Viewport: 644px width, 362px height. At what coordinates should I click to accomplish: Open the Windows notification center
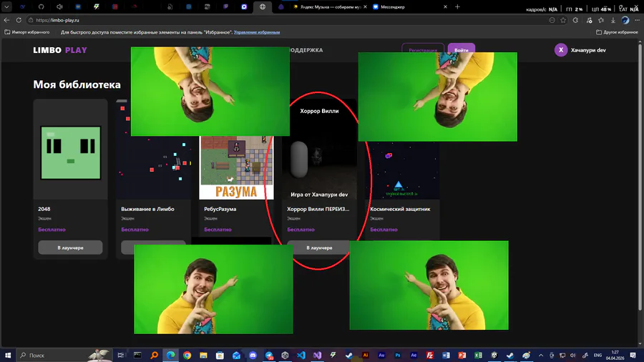tap(633, 355)
